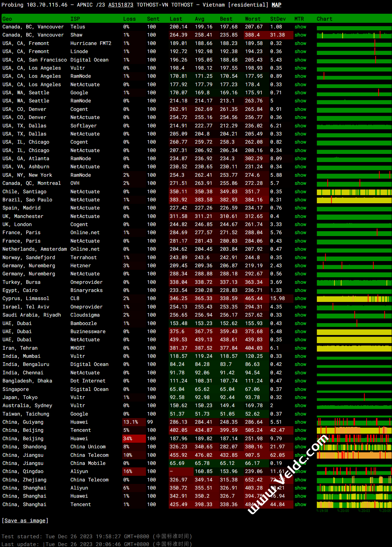Show MTR for Riyadh Cloudsigma row
392x547 pixels.
pos(300,315)
